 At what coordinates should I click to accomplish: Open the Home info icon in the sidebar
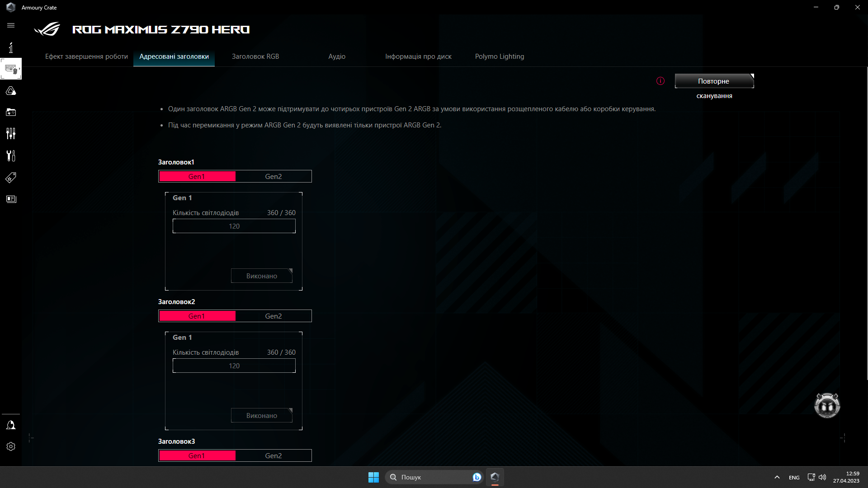(x=11, y=47)
